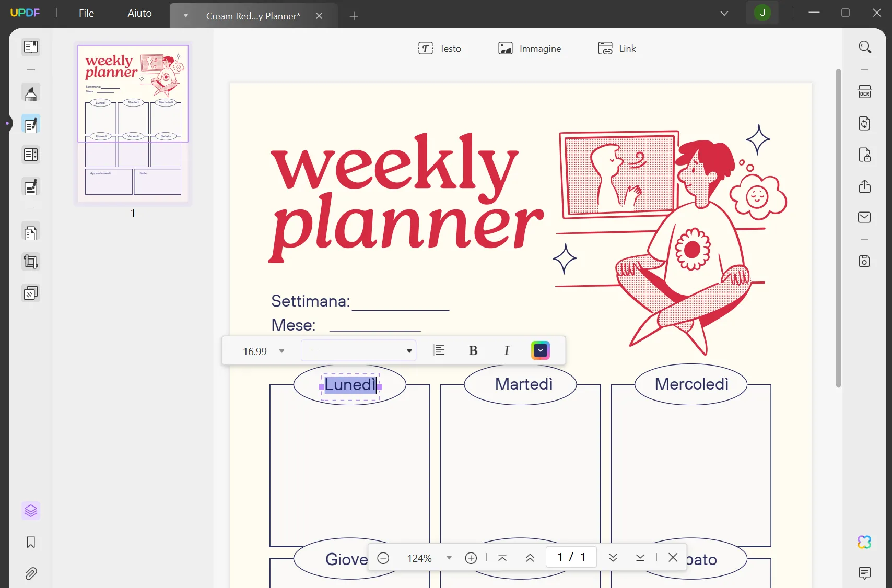The width and height of the screenshot is (892, 588).
Task: Zoom out with the minus icon
Action: 383,558
